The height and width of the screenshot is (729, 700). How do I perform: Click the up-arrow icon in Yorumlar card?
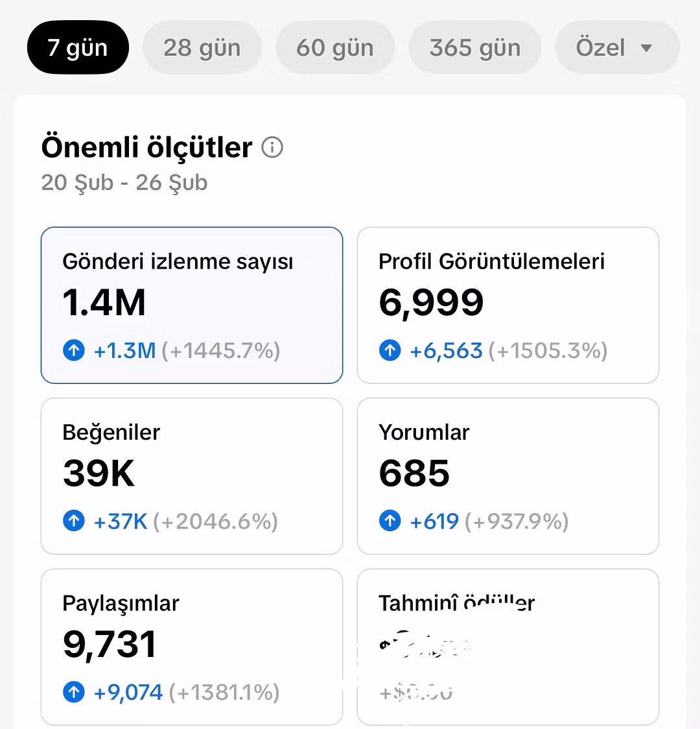(390, 521)
